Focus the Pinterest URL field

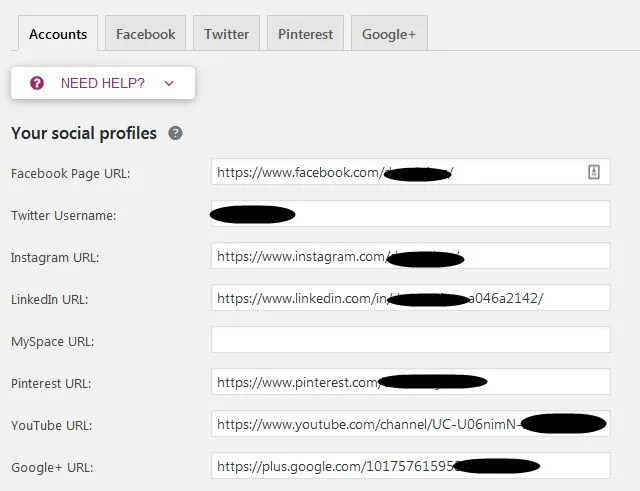click(x=411, y=382)
